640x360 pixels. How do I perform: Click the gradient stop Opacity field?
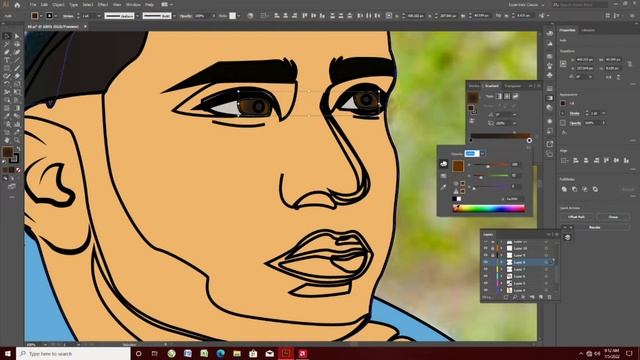471,153
